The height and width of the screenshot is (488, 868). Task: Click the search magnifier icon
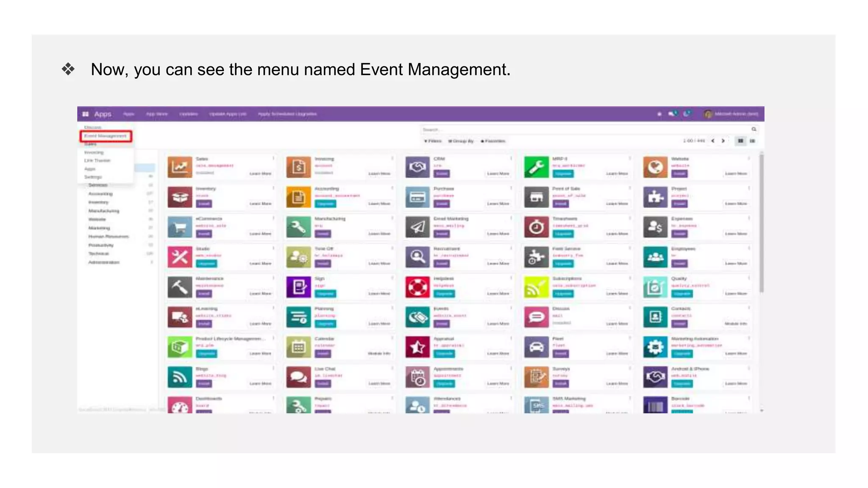tap(754, 129)
